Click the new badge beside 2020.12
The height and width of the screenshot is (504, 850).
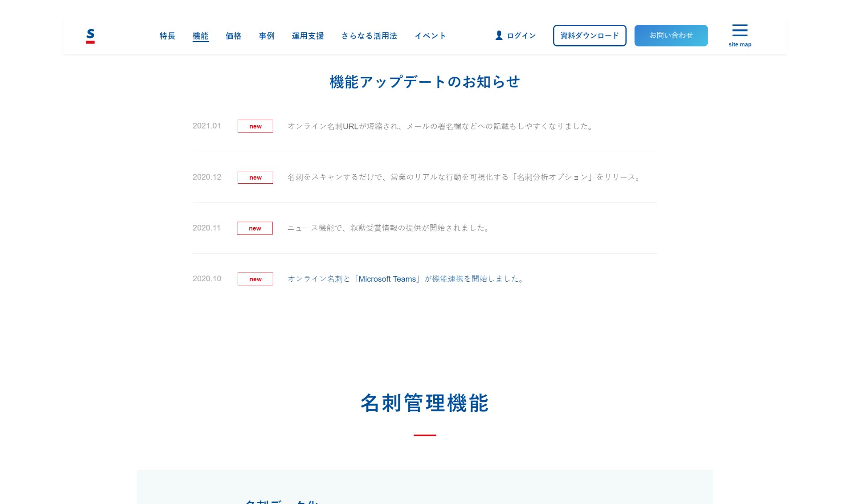point(255,177)
